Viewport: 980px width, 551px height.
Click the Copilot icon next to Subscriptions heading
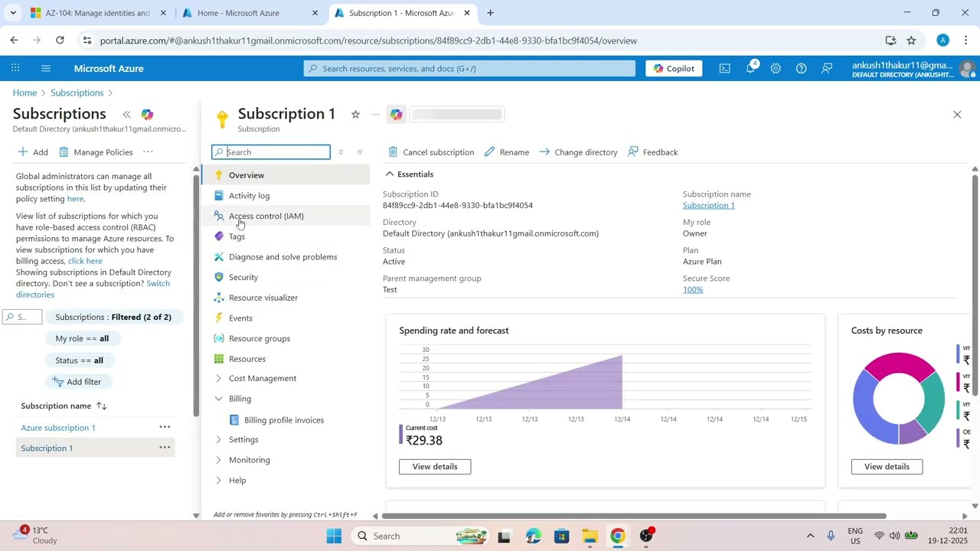coord(147,114)
